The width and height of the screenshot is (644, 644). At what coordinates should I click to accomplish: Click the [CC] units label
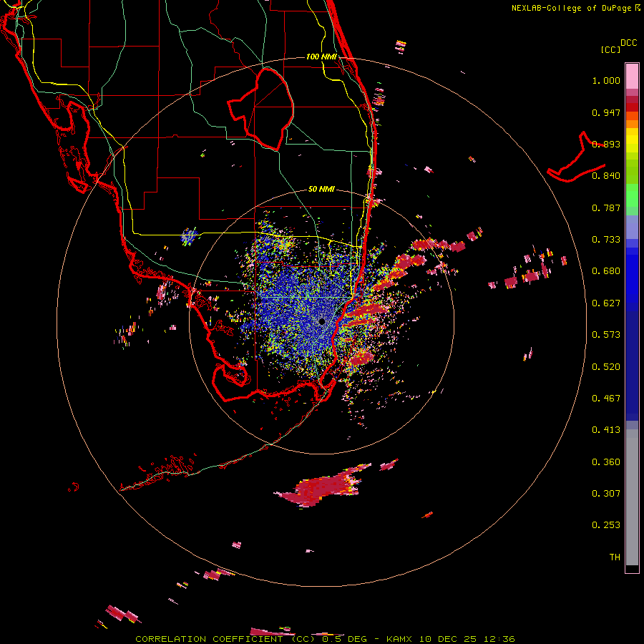tap(610, 49)
